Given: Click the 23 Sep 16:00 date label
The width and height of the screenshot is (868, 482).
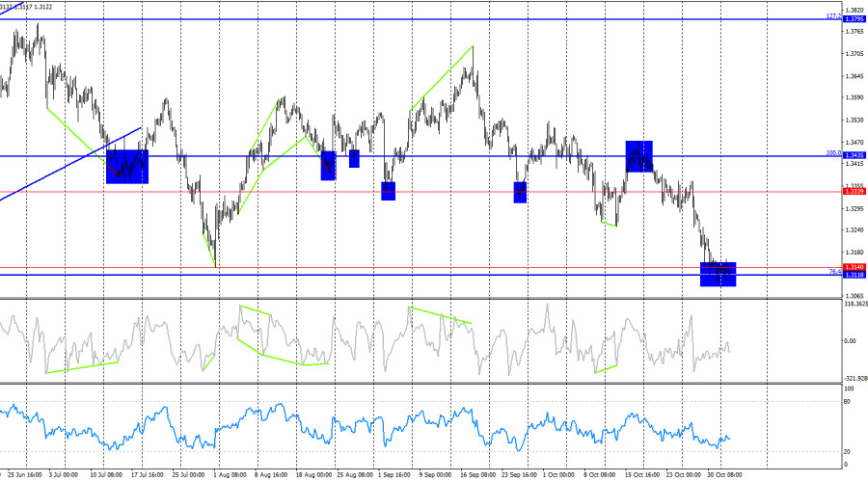Looking at the screenshot, I should click(x=519, y=475).
